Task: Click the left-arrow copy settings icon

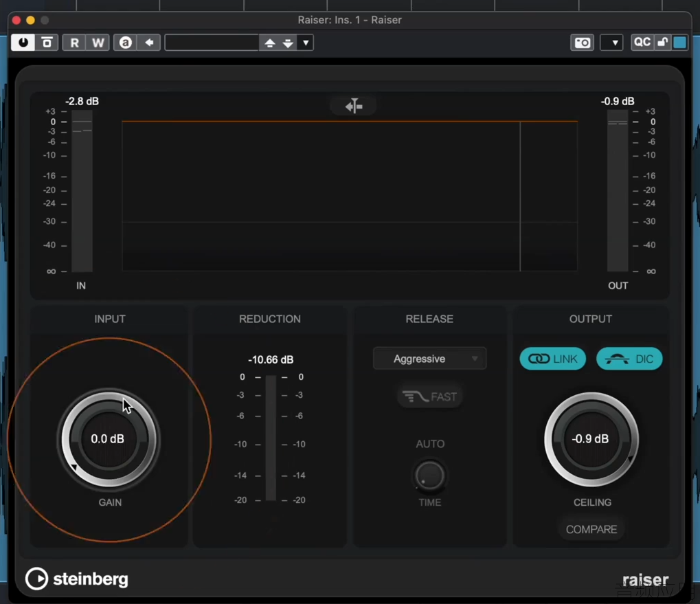Action: coord(149,43)
